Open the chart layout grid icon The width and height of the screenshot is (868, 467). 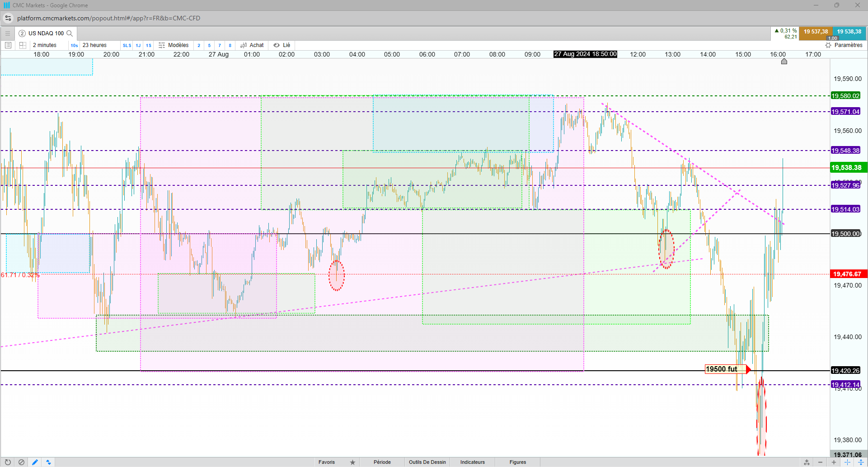pyautogui.click(x=23, y=45)
